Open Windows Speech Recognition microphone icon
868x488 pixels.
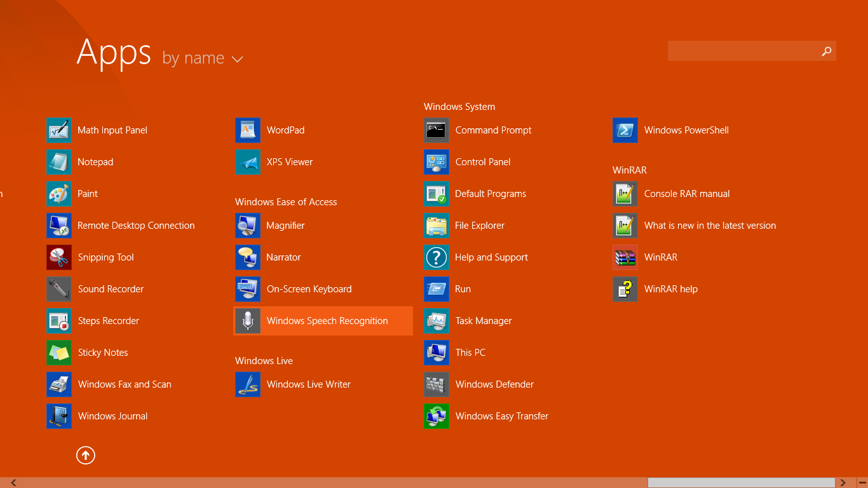click(248, 321)
